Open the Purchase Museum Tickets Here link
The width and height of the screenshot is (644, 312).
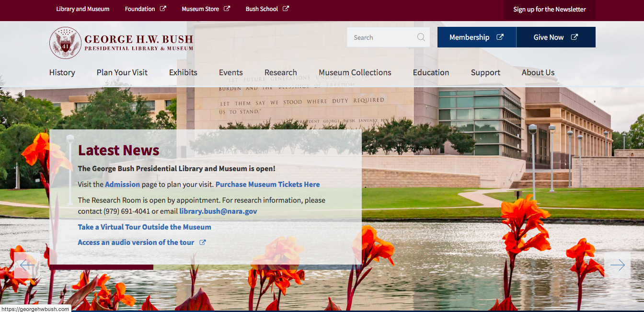click(x=267, y=185)
